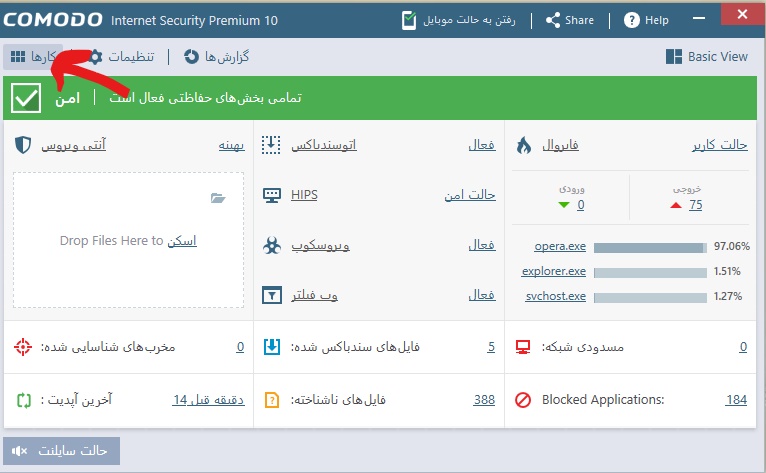Open the antivirus label link
Image resolution: width=766 pixels, height=473 pixels.
click(73, 145)
